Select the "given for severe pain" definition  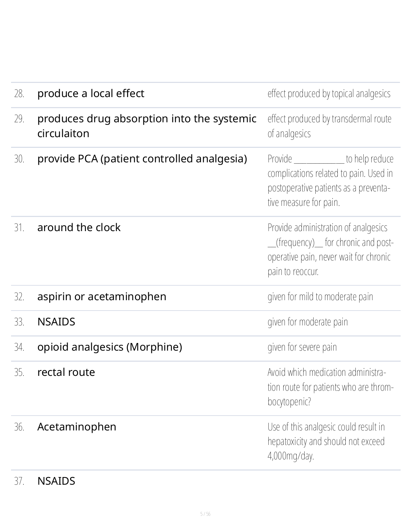point(302,347)
